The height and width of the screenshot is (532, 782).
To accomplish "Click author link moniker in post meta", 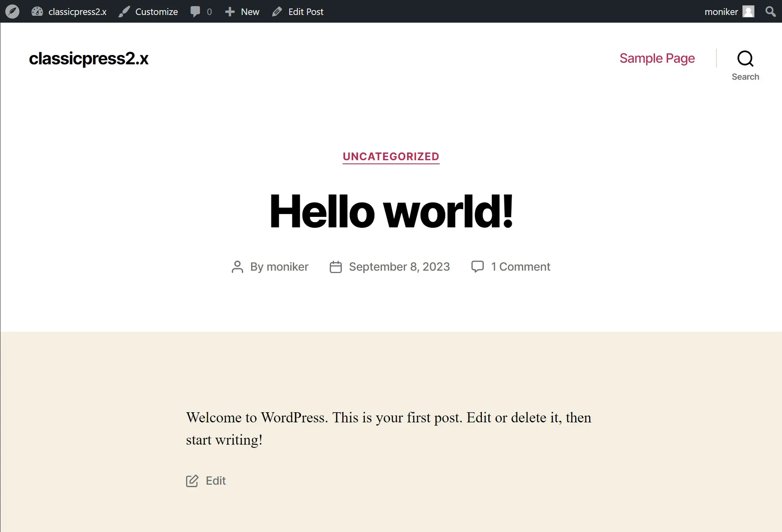I will [287, 267].
